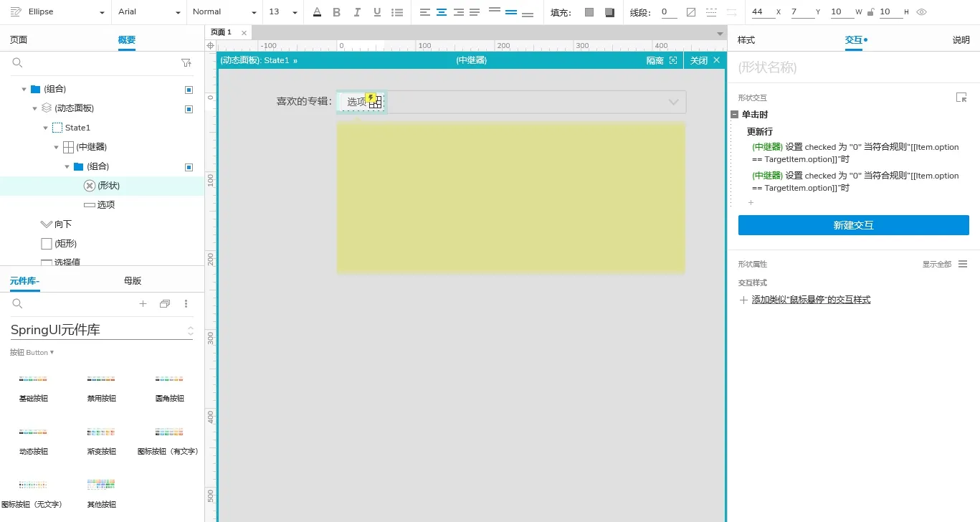Click the outline search icon
This screenshot has height=522, width=980.
[18, 63]
